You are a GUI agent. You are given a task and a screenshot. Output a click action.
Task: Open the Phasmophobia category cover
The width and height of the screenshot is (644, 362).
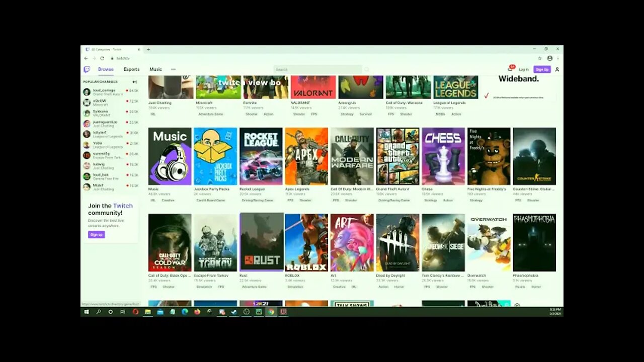[x=534, y=243]
